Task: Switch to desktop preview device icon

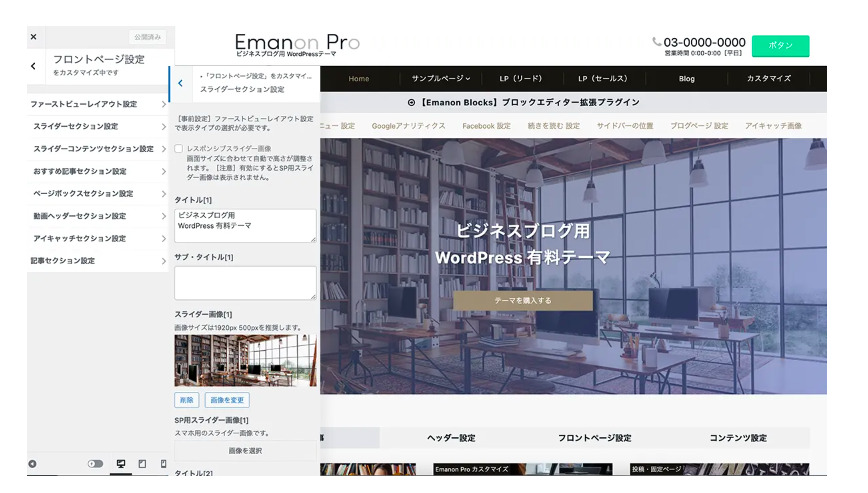Action: [121, 464]
